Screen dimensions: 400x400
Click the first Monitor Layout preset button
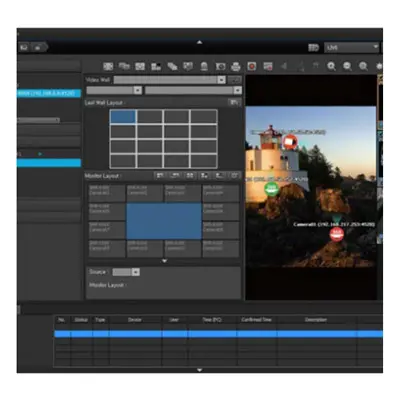coord(160,175)
